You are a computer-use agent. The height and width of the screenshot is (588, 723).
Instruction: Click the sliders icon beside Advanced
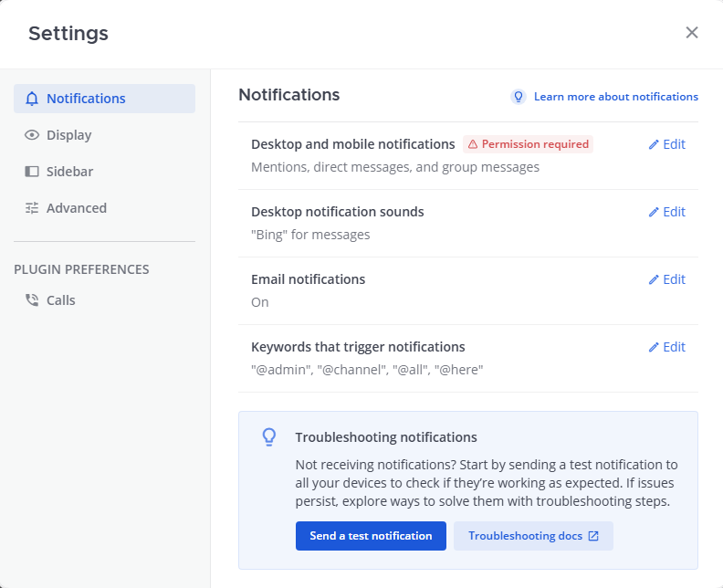coord(32,208)
